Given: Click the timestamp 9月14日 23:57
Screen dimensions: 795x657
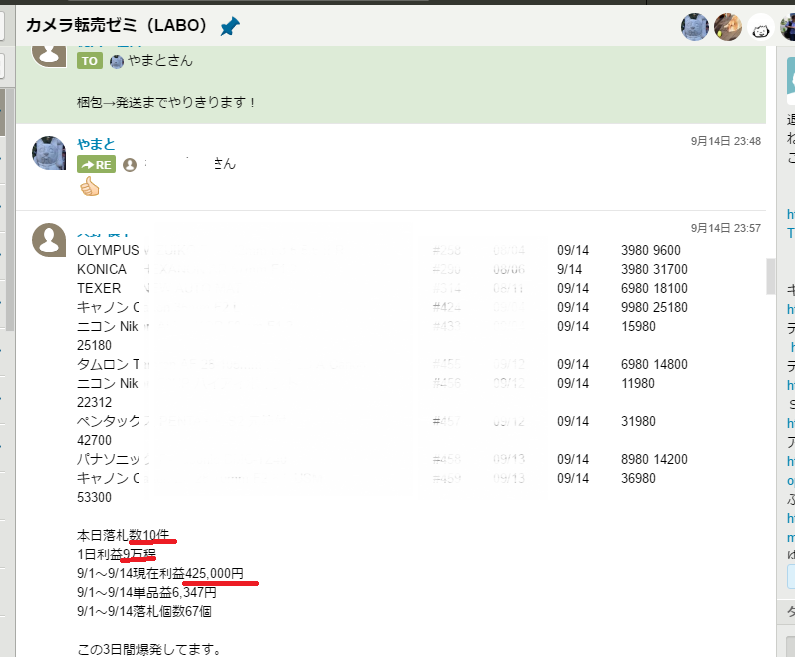Looking at the screenshot, I should pos(726,228).
